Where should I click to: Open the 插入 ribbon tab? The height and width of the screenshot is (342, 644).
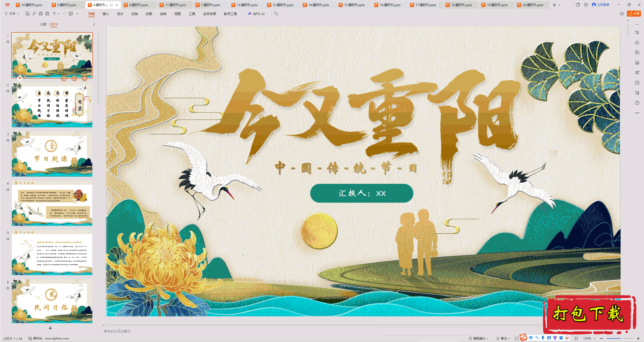106,14
